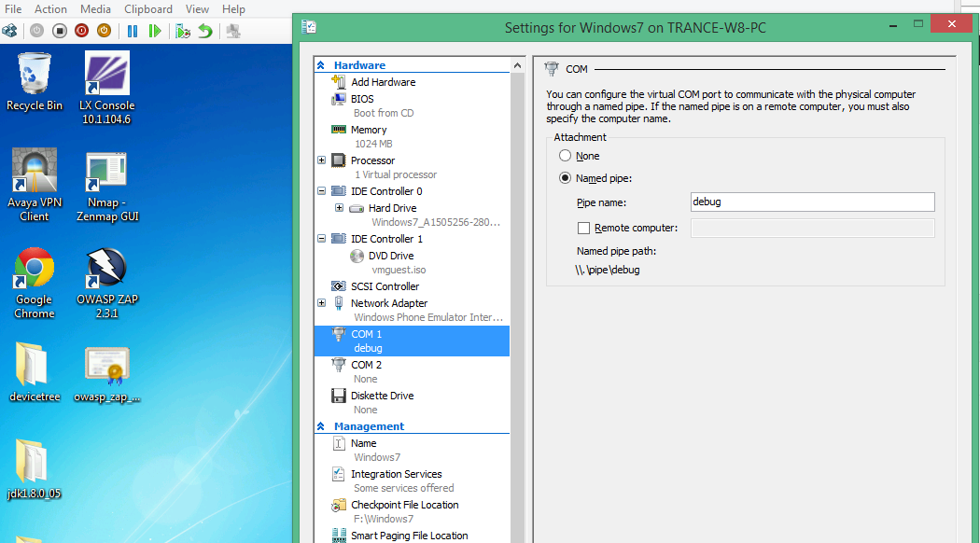The image size is (980, 543).
Task: Choose the None attachment option
Action: [x=565, y=156]
